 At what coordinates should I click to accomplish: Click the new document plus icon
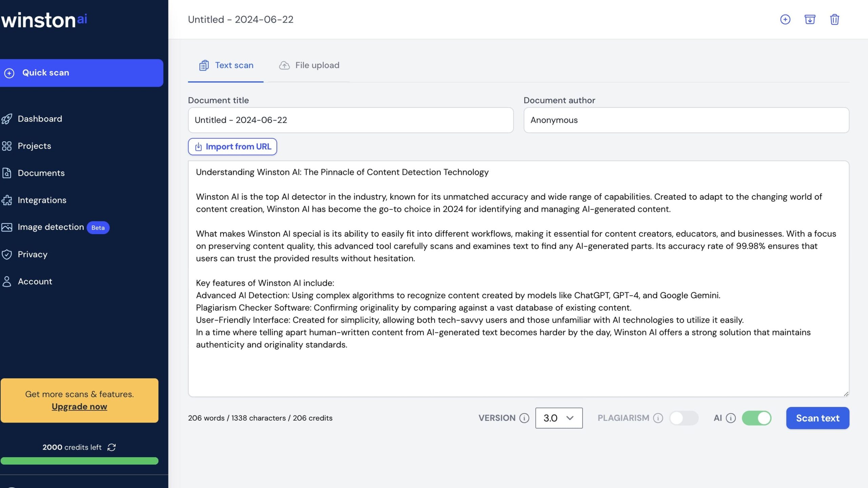point(785,19)
